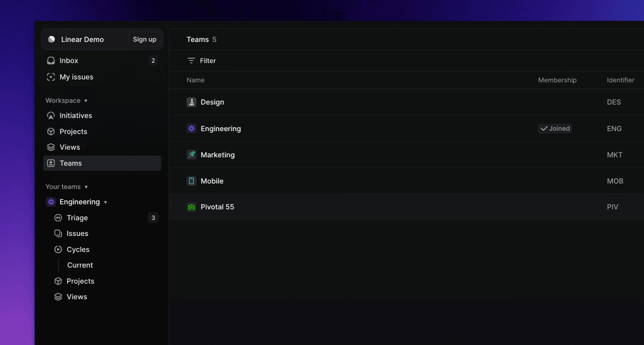The image size is (644, 345).
Task: Click the PIV identifier
Action: click(612, 207)
